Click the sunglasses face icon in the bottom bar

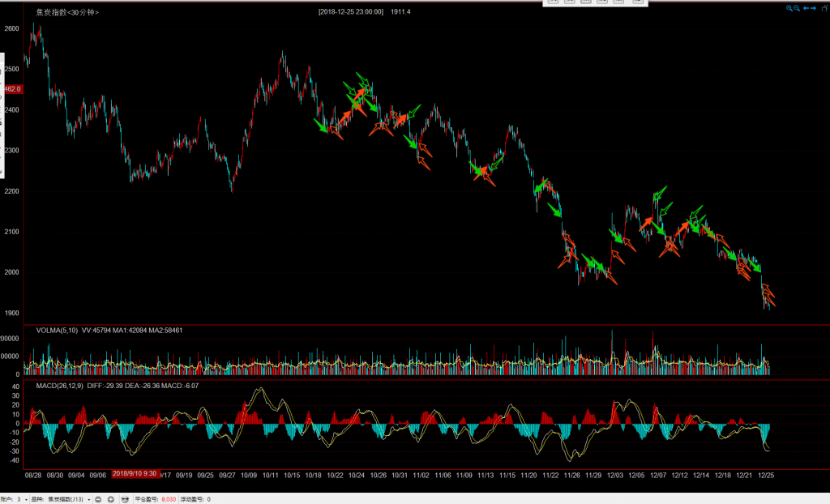click(x=126, y=499)
